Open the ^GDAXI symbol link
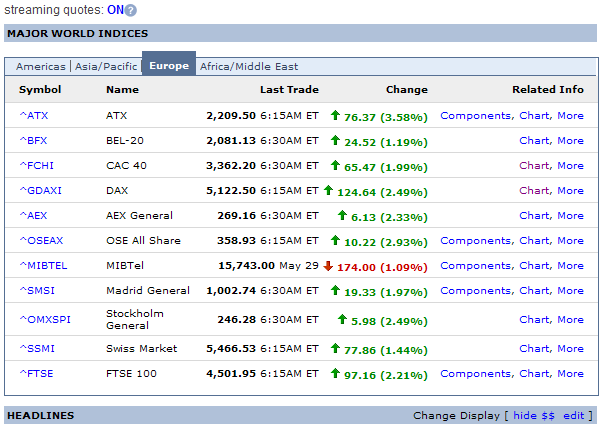This screenshot has height=427, width=602. pos(40,190)
